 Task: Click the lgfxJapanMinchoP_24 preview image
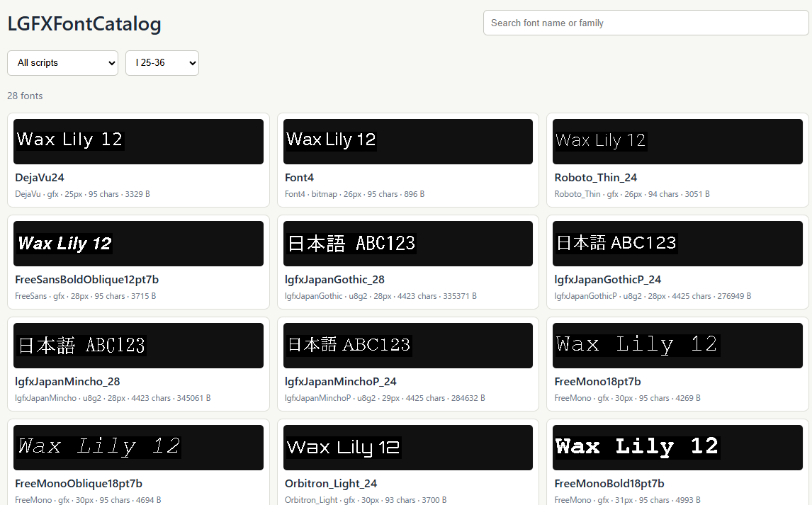[408, 346]
